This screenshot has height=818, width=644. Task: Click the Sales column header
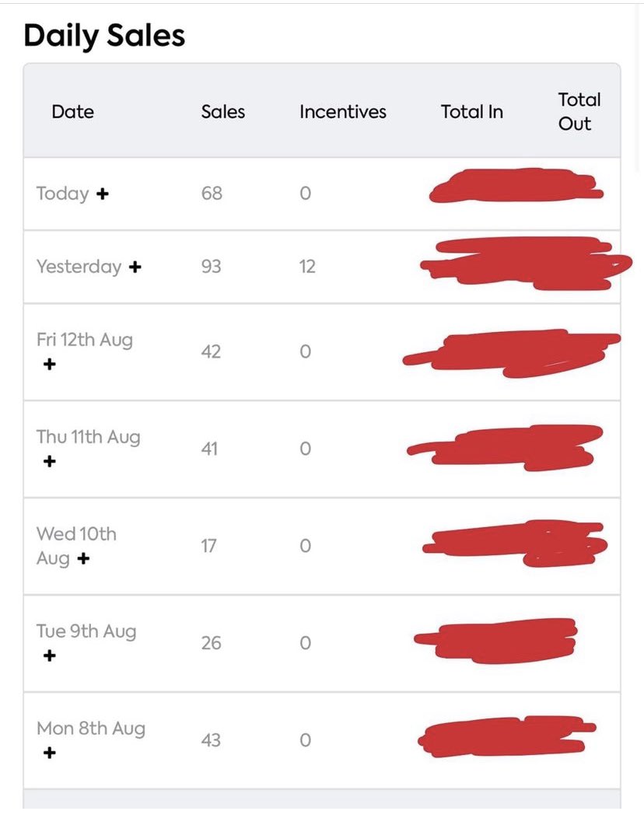pyautogui.click(x=222, y=112)
